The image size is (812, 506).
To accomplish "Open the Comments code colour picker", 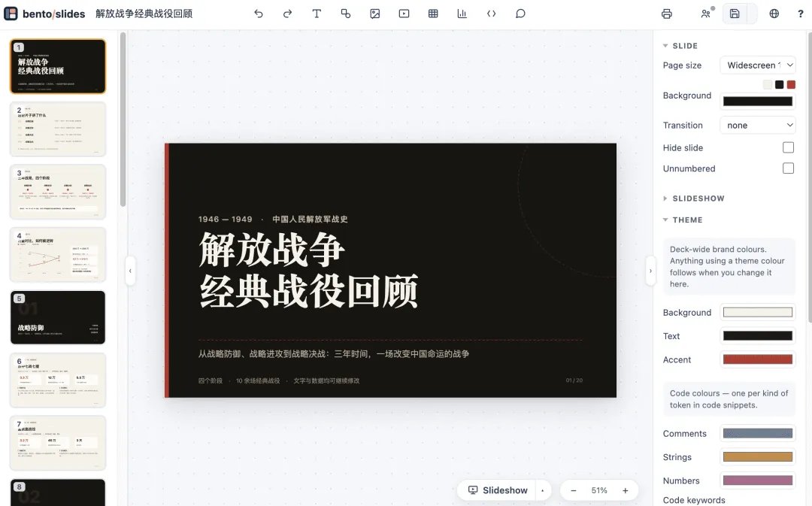I will [758, 434].
